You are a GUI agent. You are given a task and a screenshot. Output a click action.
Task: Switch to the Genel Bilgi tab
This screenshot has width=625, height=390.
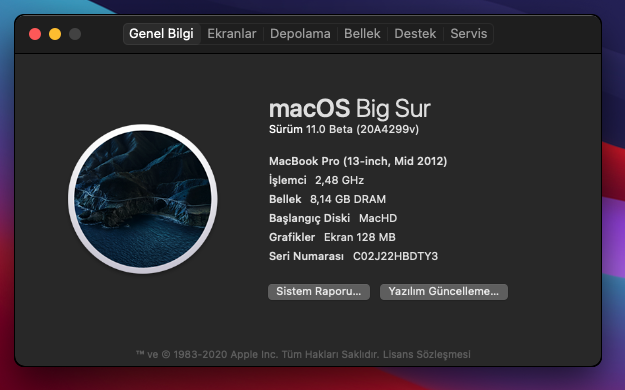[161, 34]
